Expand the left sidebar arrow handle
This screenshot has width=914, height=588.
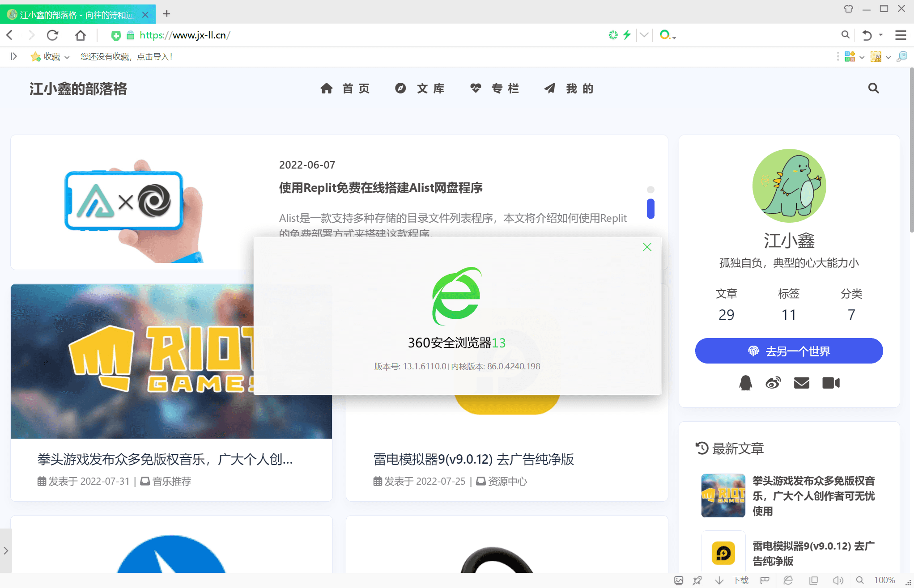(6, 550)
